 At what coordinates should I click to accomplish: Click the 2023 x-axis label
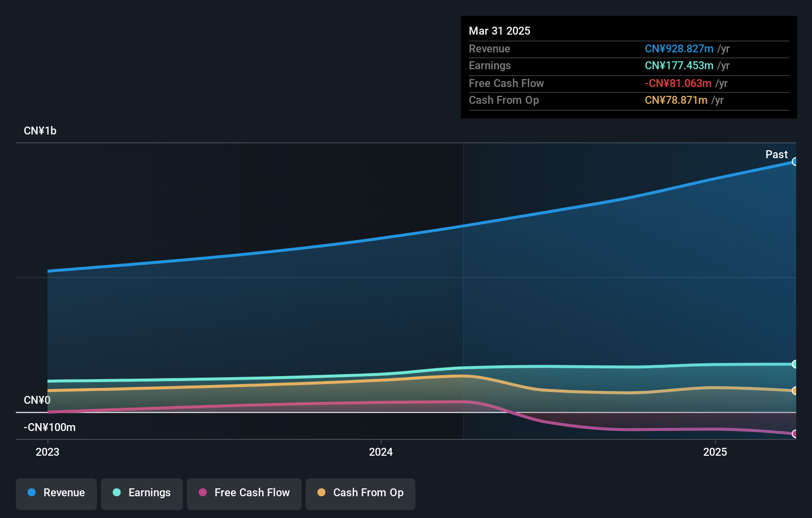pos(47,452)
